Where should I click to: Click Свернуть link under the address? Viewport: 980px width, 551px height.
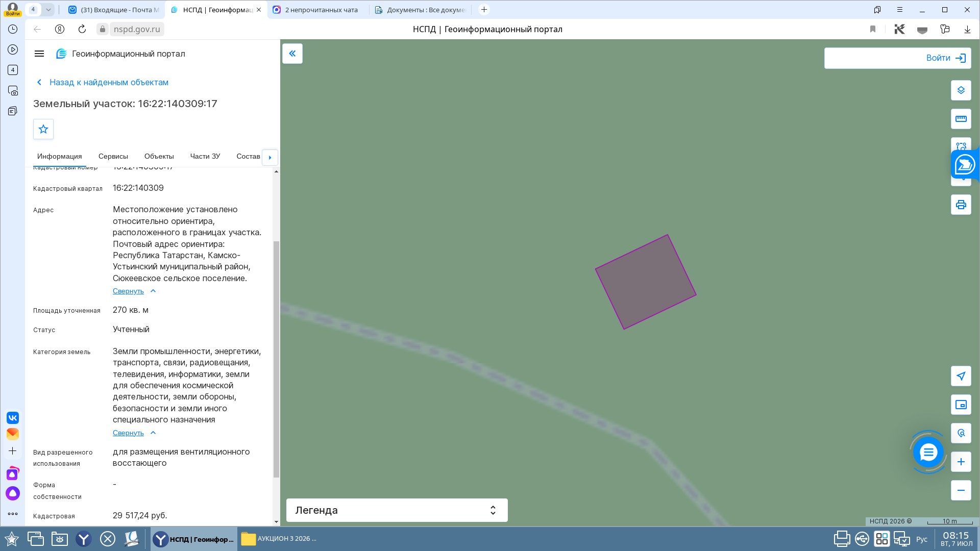128,291
